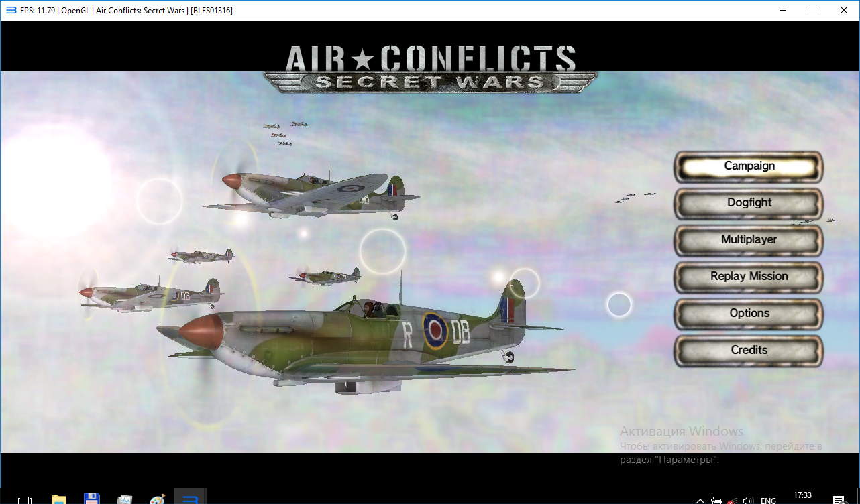Show hidden system tray icons
This screenshot has width=860, height=504.
point(700,500)
